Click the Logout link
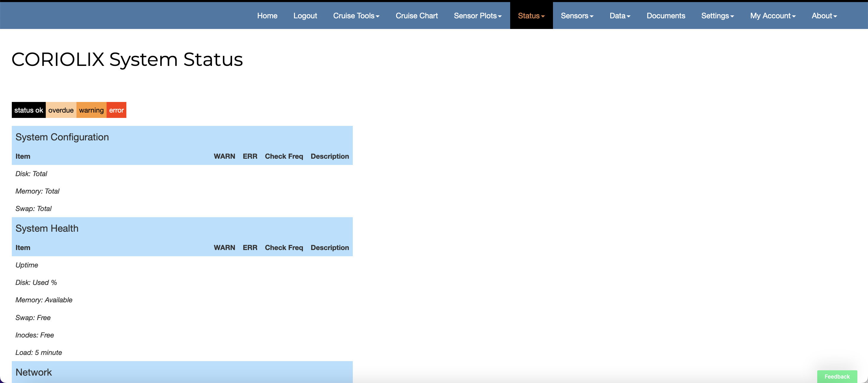This screenshot has height=383, width=868. (305, 16)
